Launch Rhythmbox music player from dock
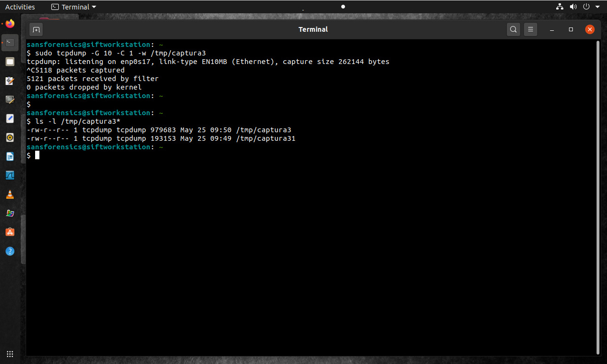The height and width of the screenshot is (364, 607). (10, 137)
